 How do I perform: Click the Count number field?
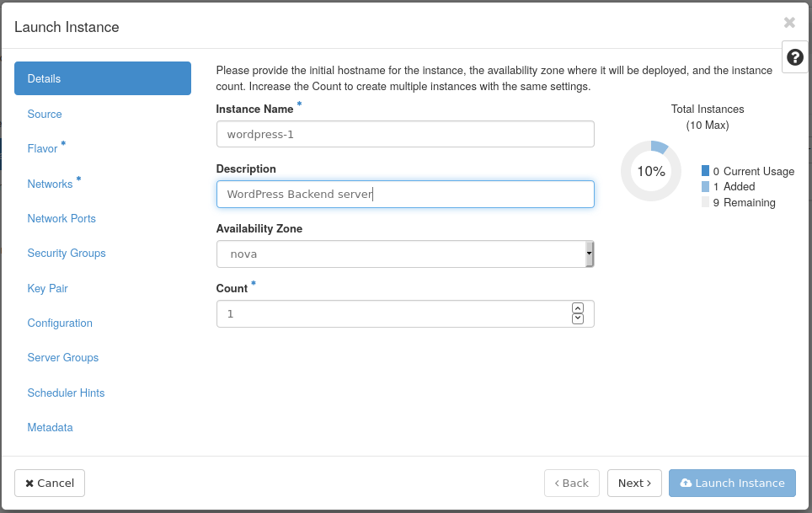pyautogui.click(x=392, y=313)
